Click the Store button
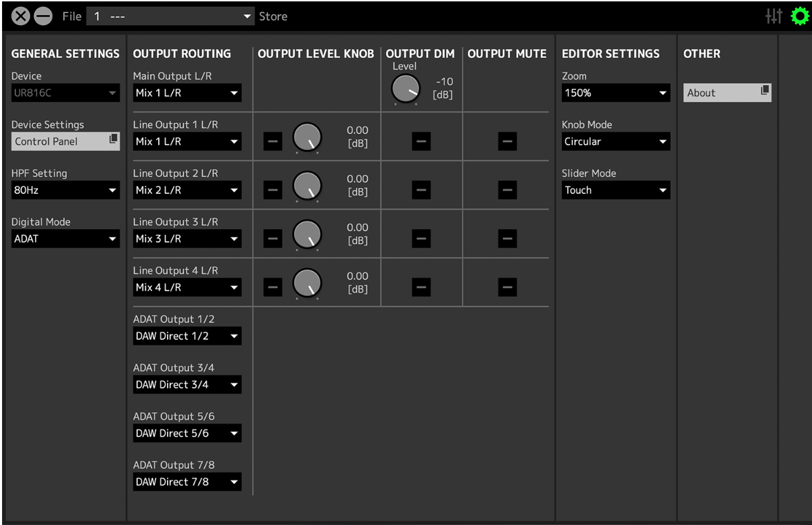The width and height of the screenshot is (812, 525). [x=273, y=16]
